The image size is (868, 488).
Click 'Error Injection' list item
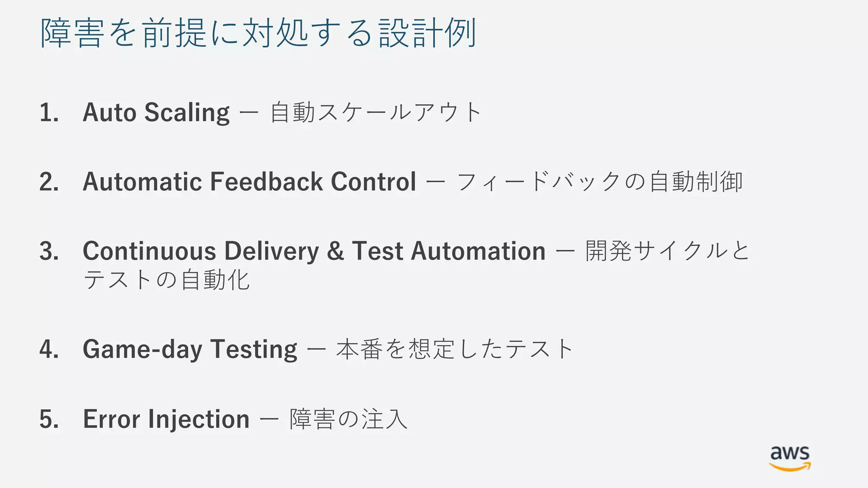166,419
